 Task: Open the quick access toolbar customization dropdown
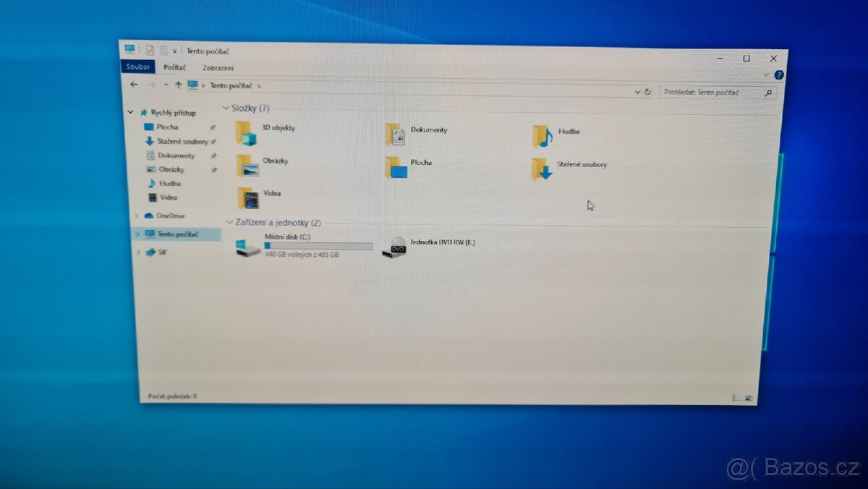tap(174, 49)
